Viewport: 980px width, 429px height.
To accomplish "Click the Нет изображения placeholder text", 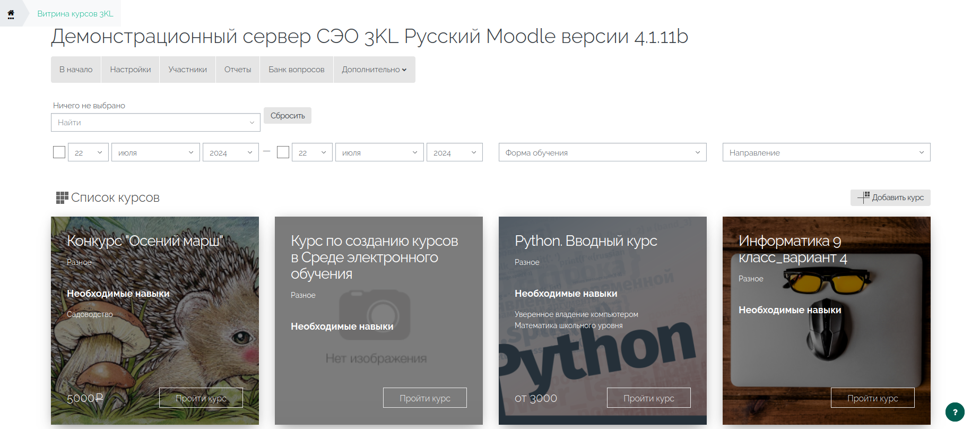I will (376, 358).
